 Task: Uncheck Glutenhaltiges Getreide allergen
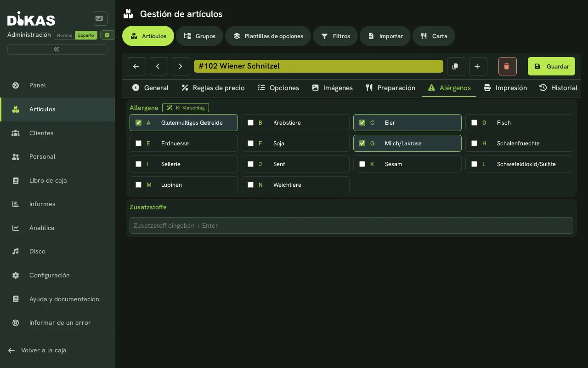[x=138, y=123]
